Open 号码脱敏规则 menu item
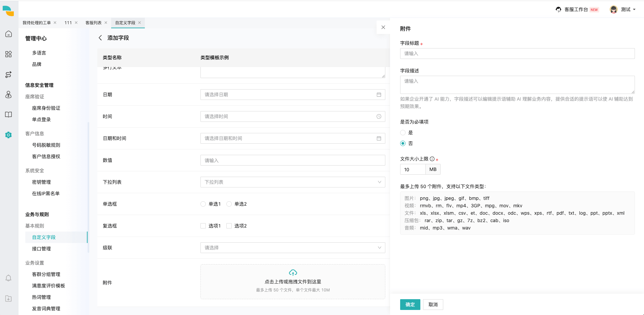Screen dimensions: 644x315 pos(46,145)
